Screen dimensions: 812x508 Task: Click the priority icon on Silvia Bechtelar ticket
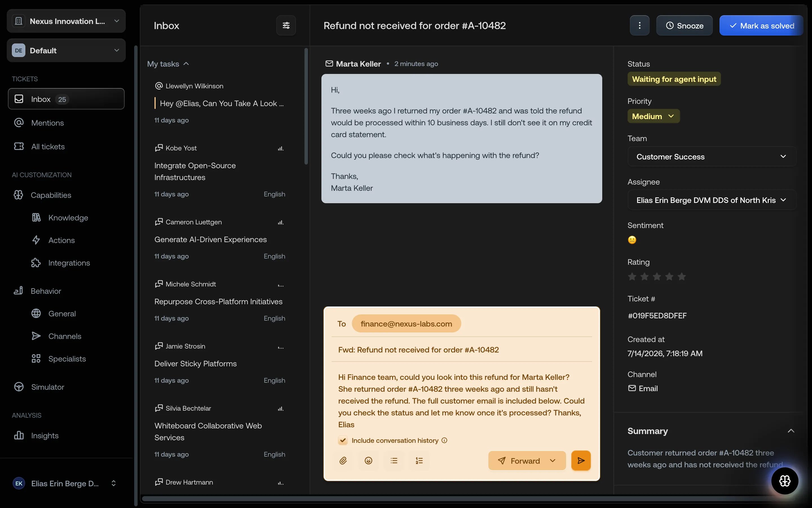tap(281, 409)
